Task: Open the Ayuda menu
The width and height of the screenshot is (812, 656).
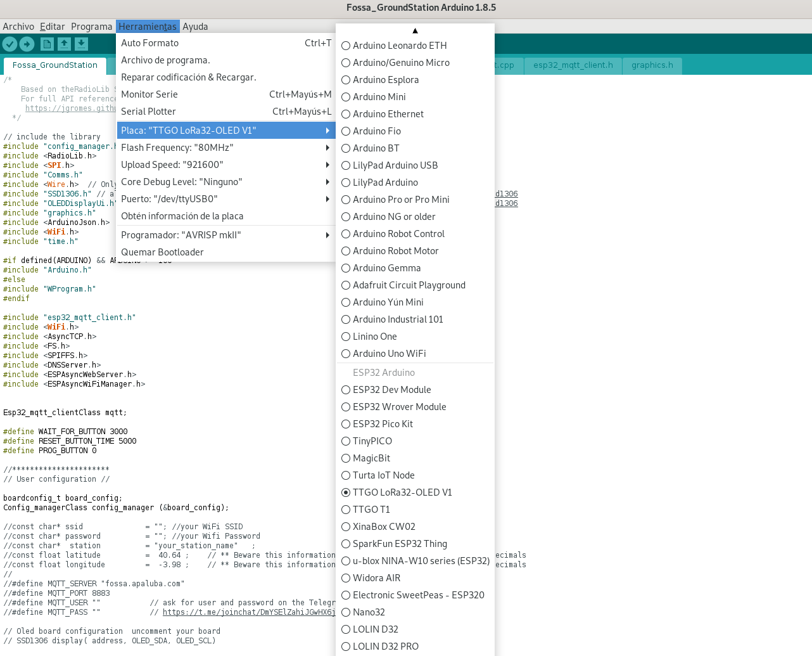Action: tap(195, 27)
